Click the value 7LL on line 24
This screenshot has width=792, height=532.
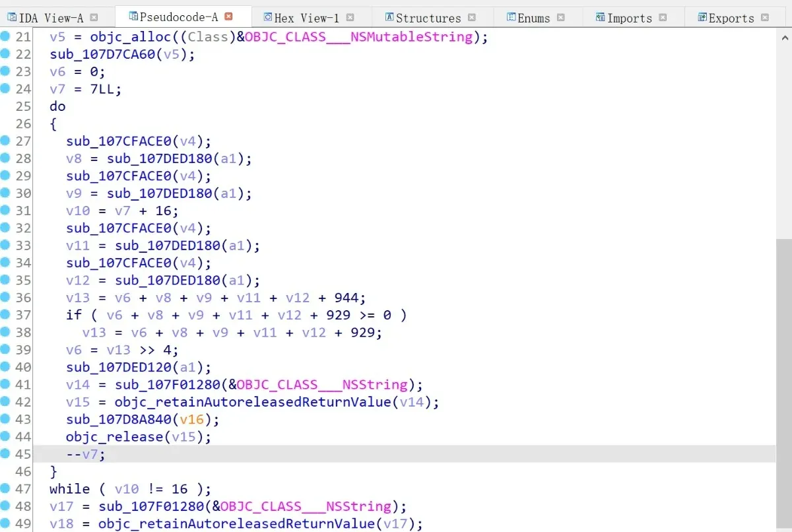pos(102,89)
